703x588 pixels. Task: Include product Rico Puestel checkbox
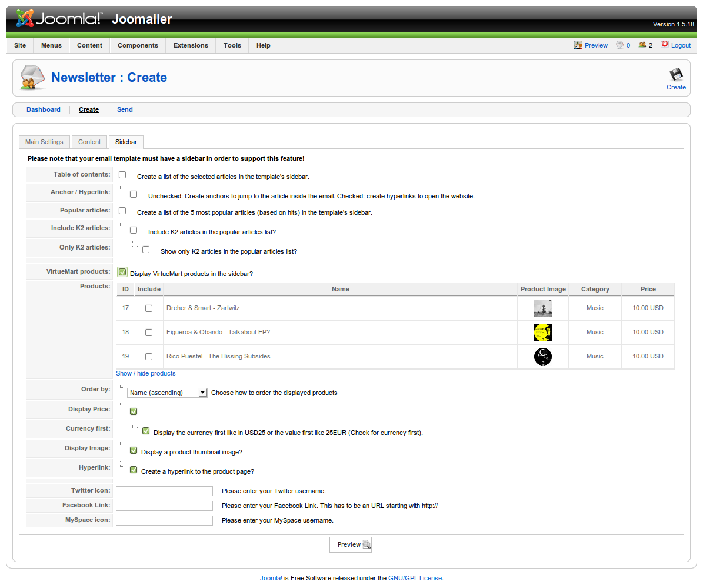149,357
